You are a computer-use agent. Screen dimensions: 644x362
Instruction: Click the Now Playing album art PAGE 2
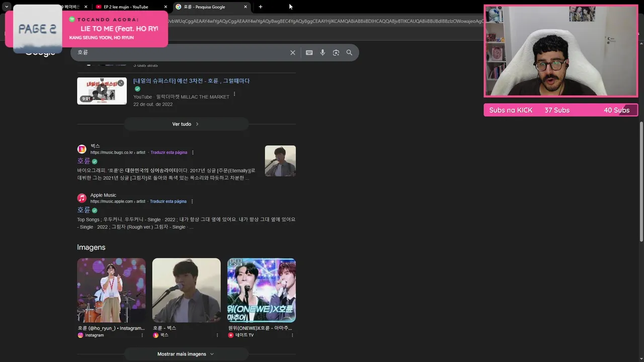38,29
